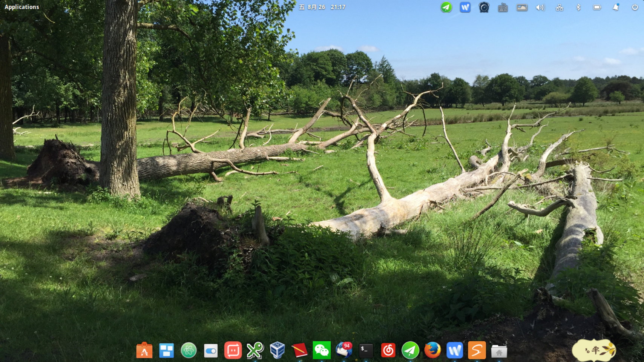Launch WPS Writer from the dock
The height and width of the screenshot is (362, 644).
click(455, 351)
